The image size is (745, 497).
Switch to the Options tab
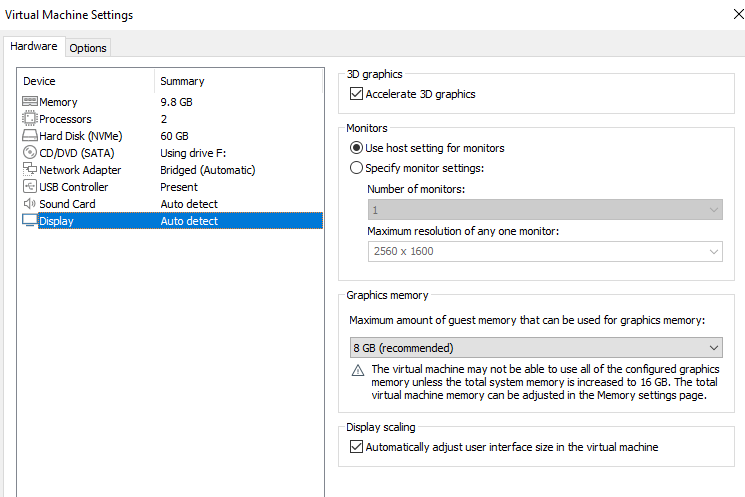[x=88, y=48]
